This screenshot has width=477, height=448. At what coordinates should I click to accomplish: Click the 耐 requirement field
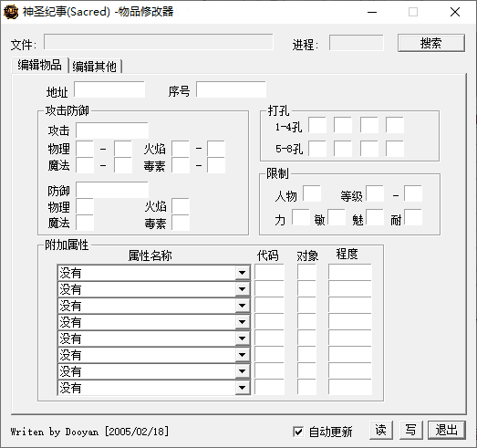(x=413, y=217)
